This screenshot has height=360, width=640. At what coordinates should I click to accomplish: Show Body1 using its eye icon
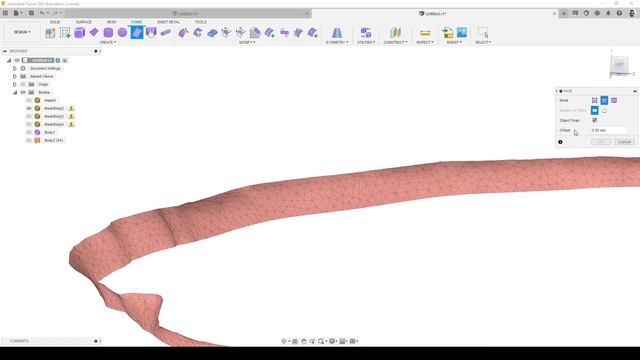point(29,132)
